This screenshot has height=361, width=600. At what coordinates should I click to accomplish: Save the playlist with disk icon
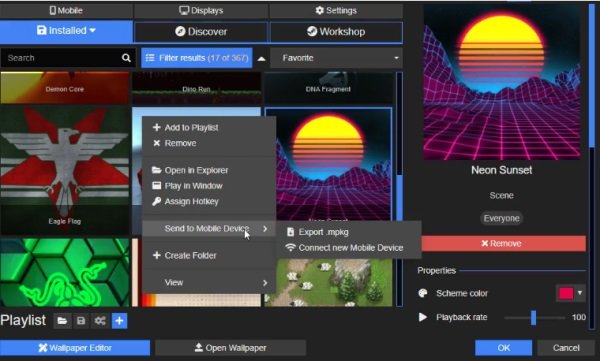81,320
